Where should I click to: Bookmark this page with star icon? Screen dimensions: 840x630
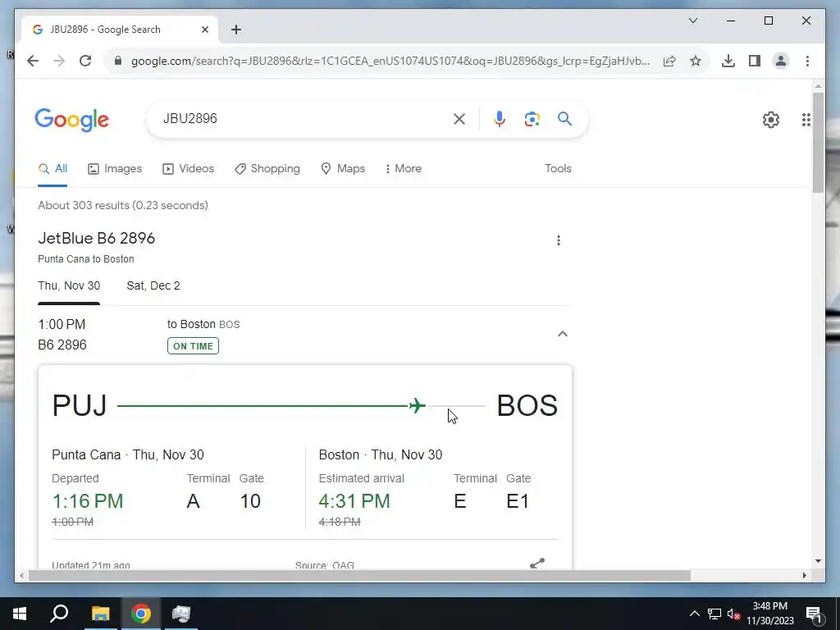(696, 61)
